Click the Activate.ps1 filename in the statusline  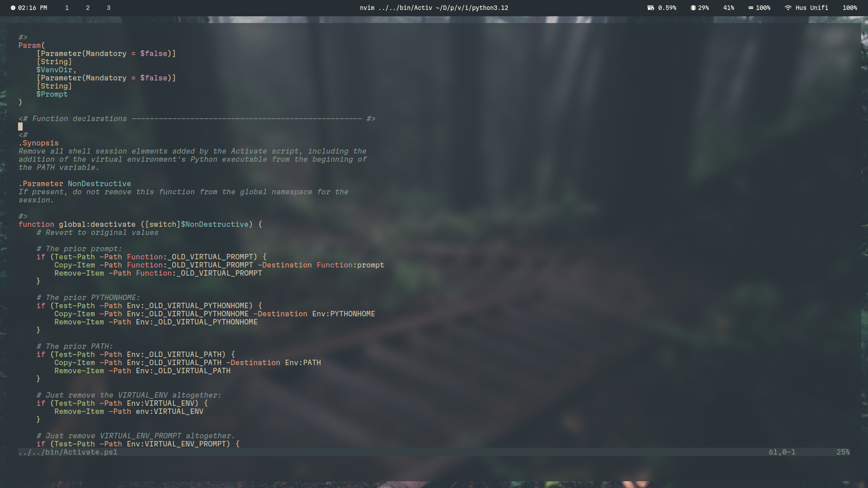[x=68, y=452]
